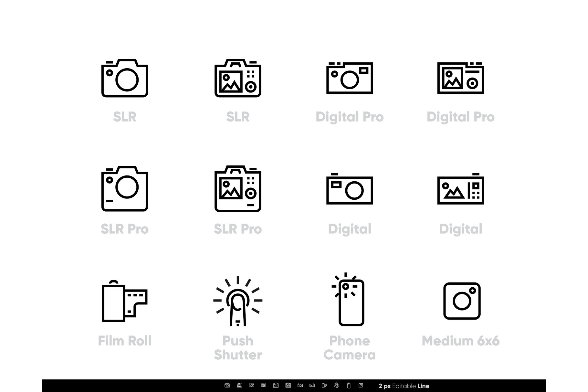588x392 pixels.
Task: Choose the large Digital compact front-view icon
Action: (x=350, y=190)
